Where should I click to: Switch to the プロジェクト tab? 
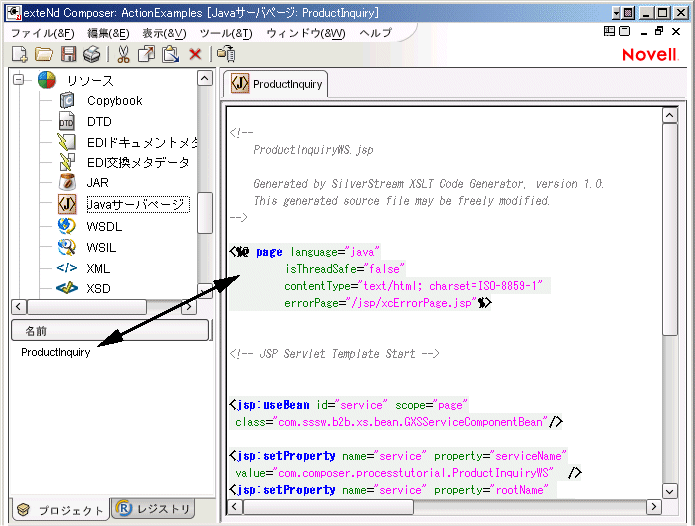[60, 510]
